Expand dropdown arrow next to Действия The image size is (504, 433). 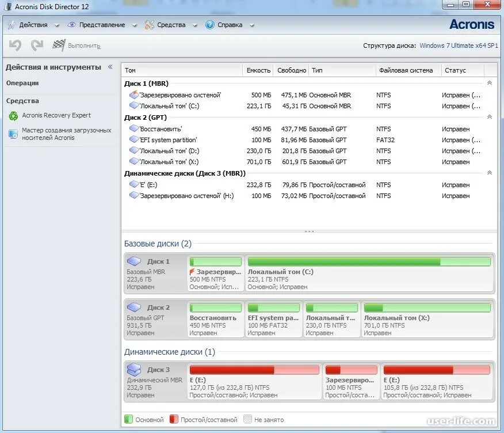[x=57, y=25]
